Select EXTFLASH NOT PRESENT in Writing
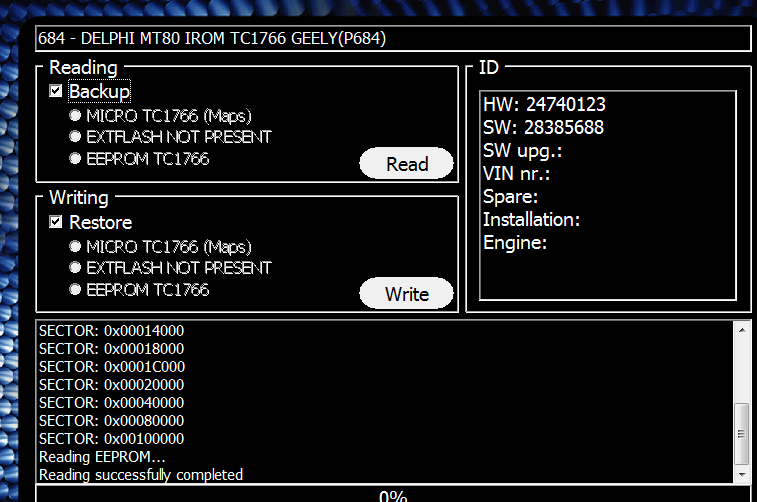Viewport: 757px width, 502px height. (x=75, y=267)
